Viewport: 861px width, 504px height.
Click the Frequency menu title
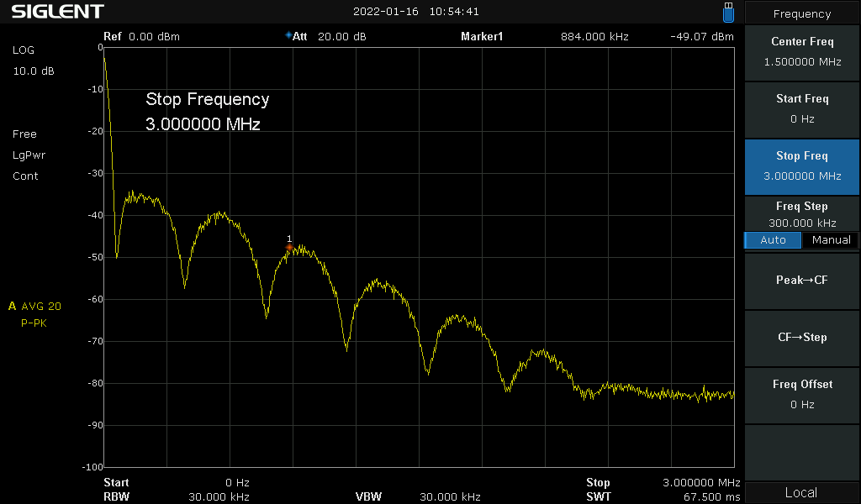pyautogui.click(x=801, y=13)
